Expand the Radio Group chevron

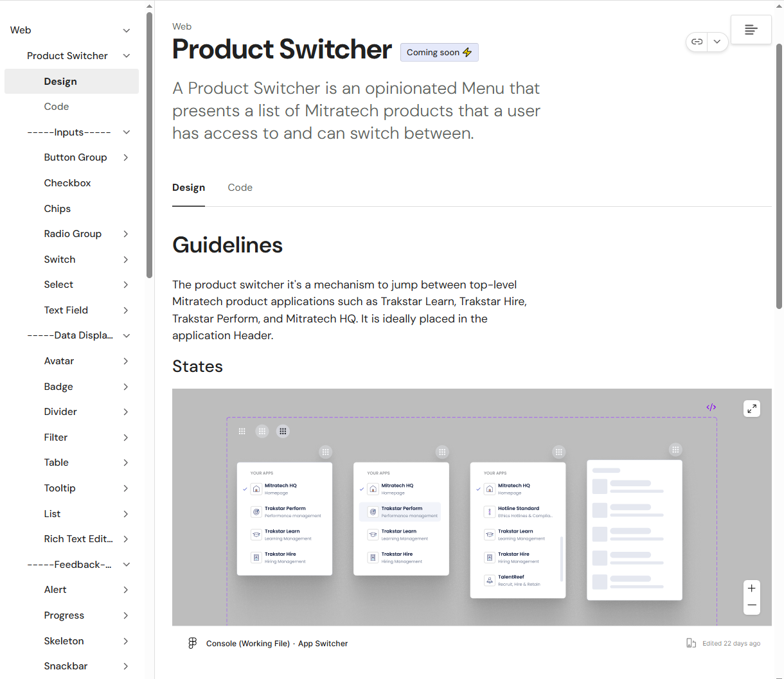(126, 234)
